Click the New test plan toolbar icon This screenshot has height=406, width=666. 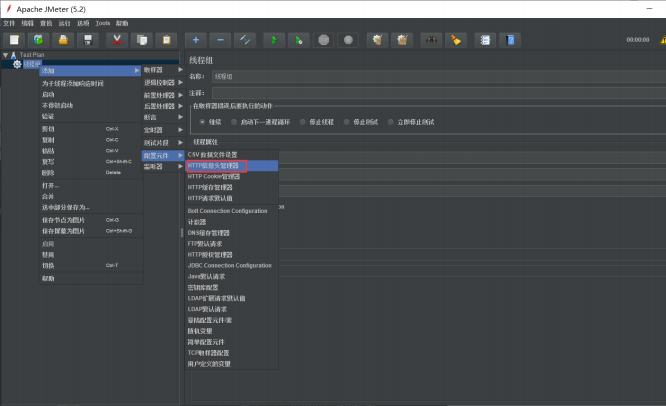tap(14, 40)
